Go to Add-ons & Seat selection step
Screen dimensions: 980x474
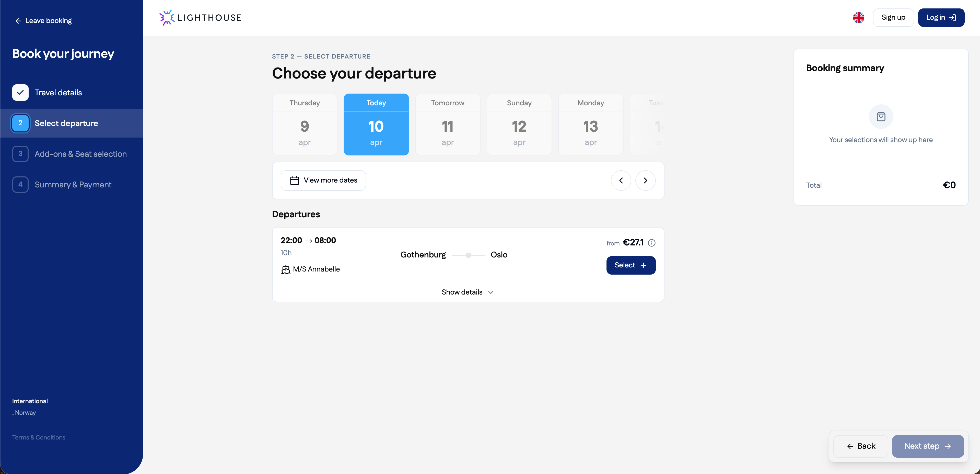[x=80, y=154]
